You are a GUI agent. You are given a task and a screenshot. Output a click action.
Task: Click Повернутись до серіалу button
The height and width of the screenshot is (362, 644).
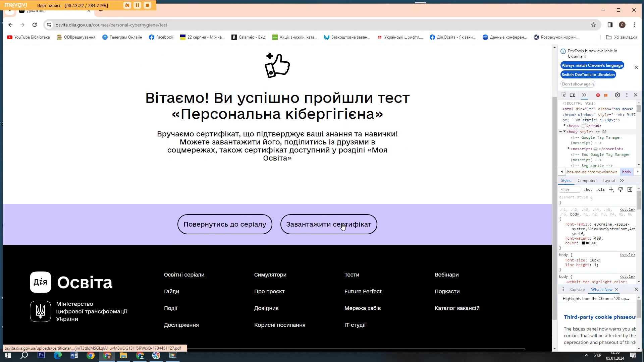tap(225, 224)
